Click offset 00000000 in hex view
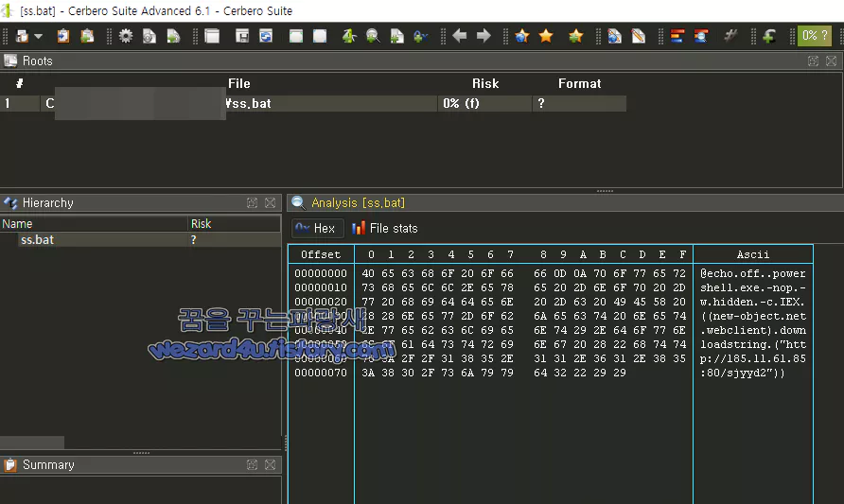This screenshot has width=844, height=504. [321, 273]
